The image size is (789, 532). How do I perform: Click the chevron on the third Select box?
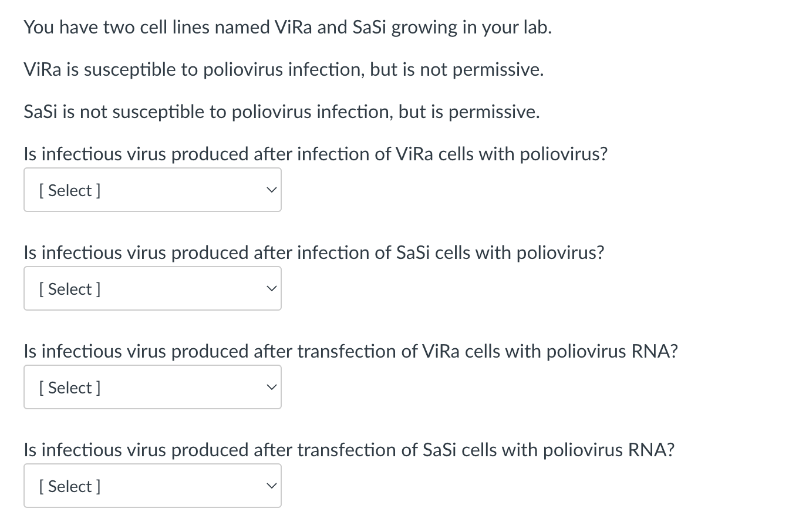pyautogui.click(x=271, y=386)
